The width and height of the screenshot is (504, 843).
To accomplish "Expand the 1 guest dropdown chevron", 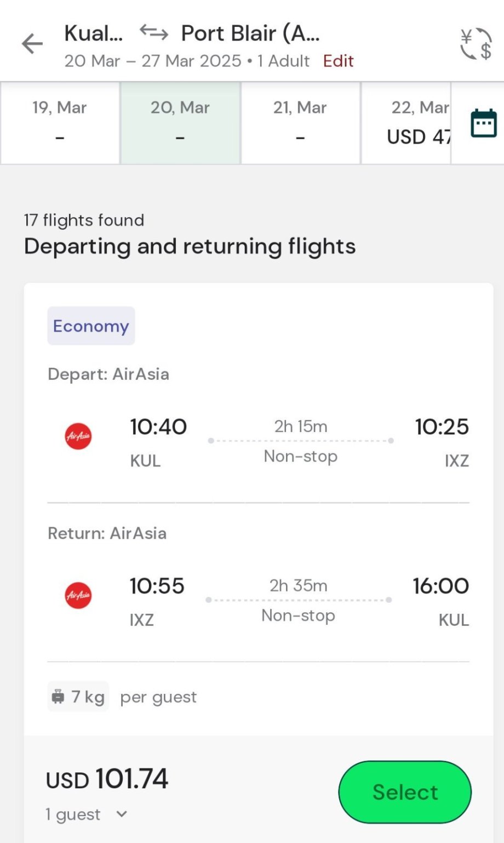I will tap(122, 814).
